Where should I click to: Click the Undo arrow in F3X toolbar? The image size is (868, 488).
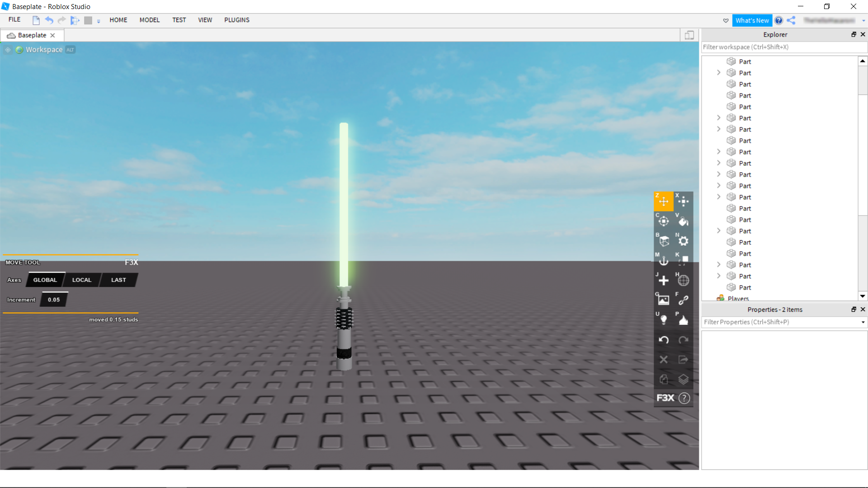663,340
